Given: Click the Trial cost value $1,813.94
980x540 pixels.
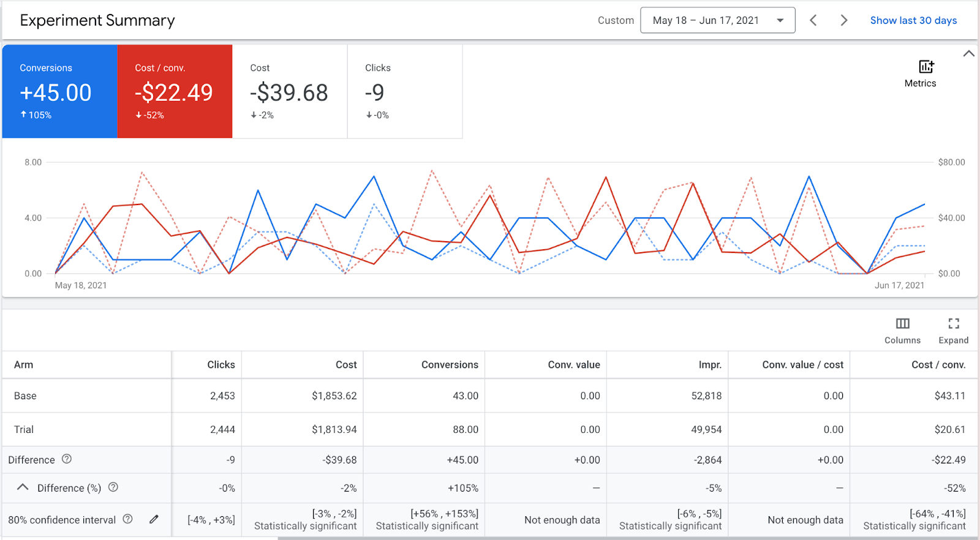Looking at the screenshot, I should pyautogui.click(x=334, y=430).
